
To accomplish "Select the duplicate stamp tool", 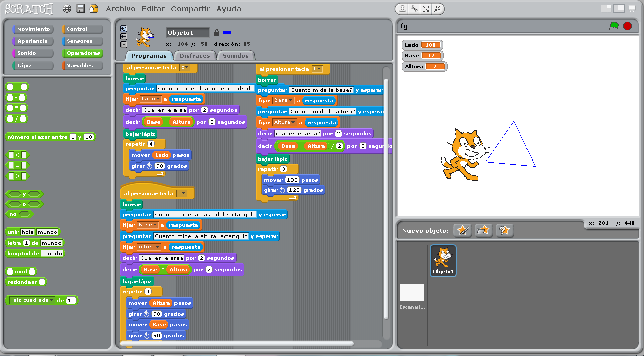I will tap(402, 9).
